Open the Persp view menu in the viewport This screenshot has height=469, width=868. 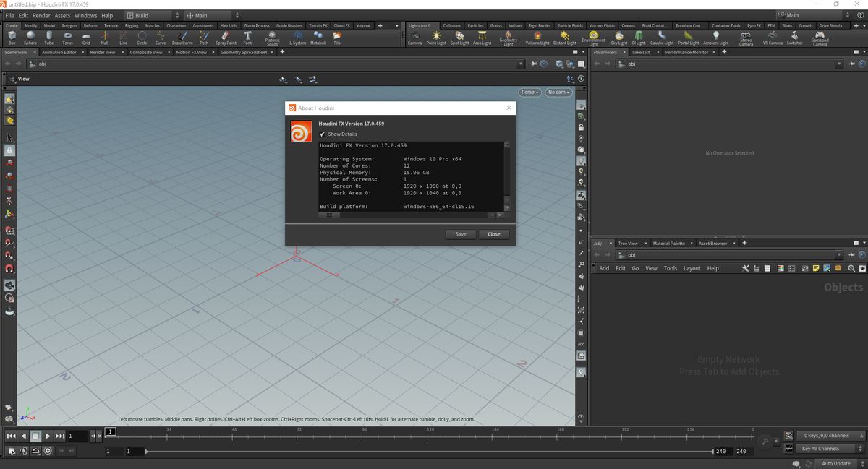[529, 92]
